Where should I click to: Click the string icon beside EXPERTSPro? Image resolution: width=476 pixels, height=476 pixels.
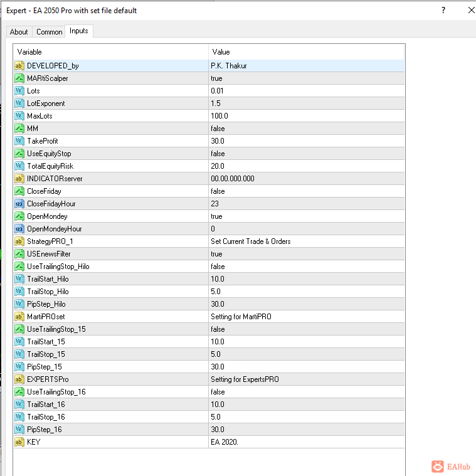coord(19,379)
